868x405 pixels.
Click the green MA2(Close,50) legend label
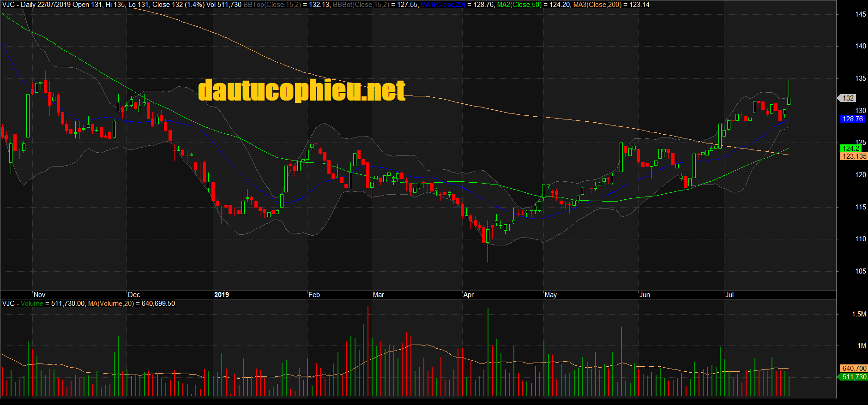519,5
